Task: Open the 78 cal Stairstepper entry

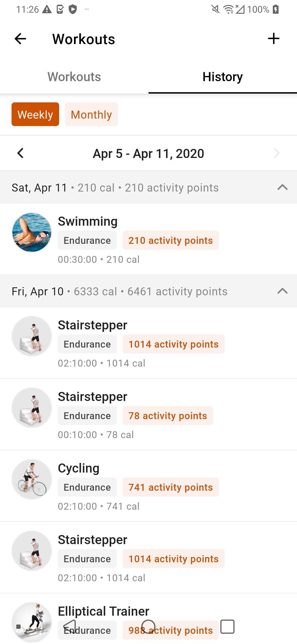Action: (x=148, y=414)
